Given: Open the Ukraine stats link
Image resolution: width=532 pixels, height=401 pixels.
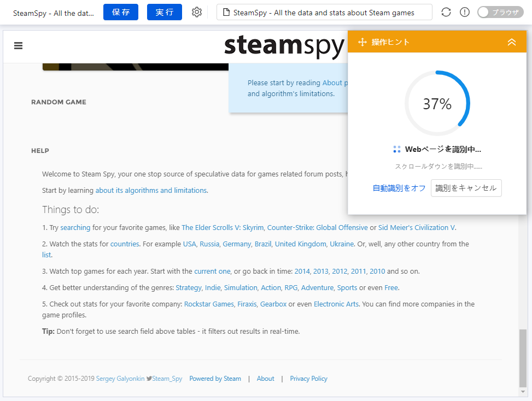Looking at the screenshot, I should point(342,244).
